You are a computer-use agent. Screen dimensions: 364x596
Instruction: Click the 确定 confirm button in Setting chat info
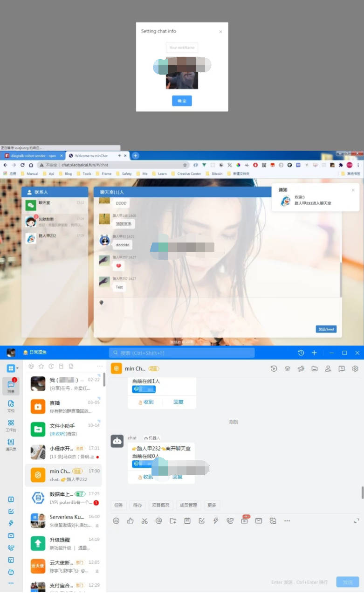pyautogui.click(x=182, y=101)
